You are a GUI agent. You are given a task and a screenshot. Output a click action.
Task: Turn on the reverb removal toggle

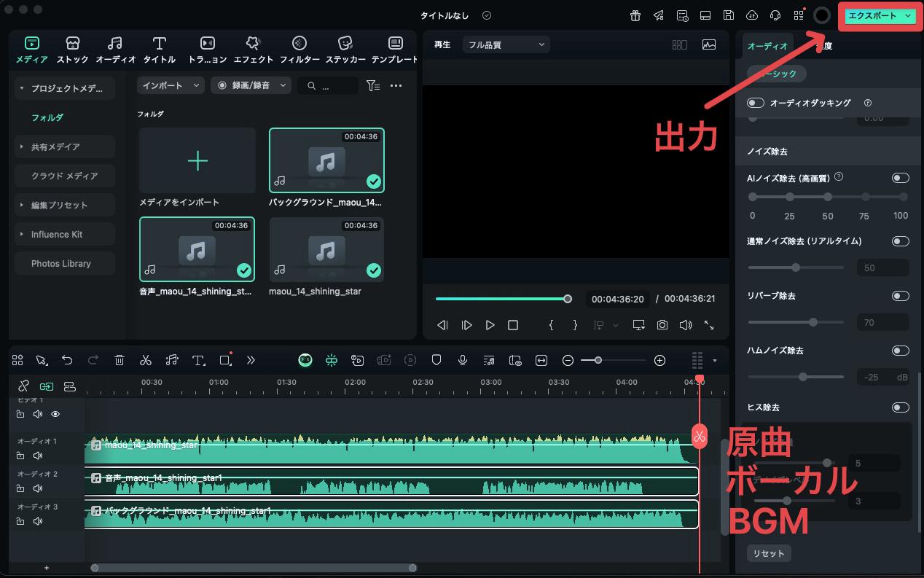[900, 296]
